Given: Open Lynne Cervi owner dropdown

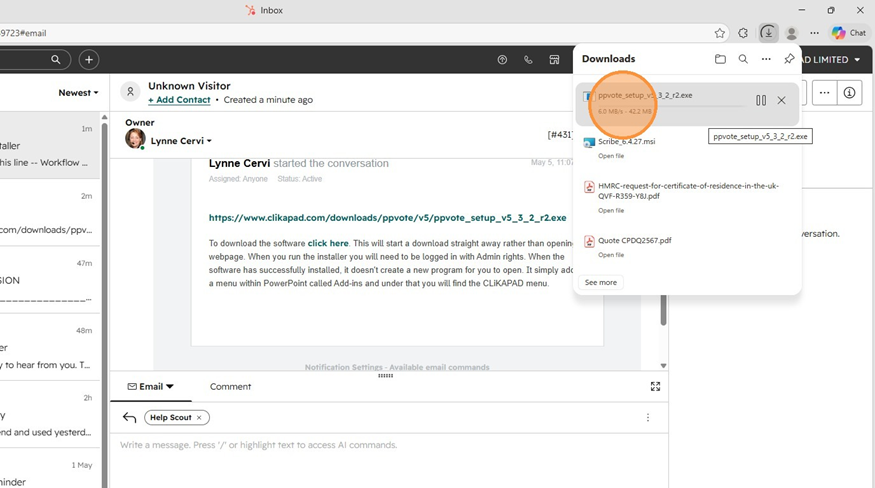Looking at the screenshot, I should tap(181, 141).
